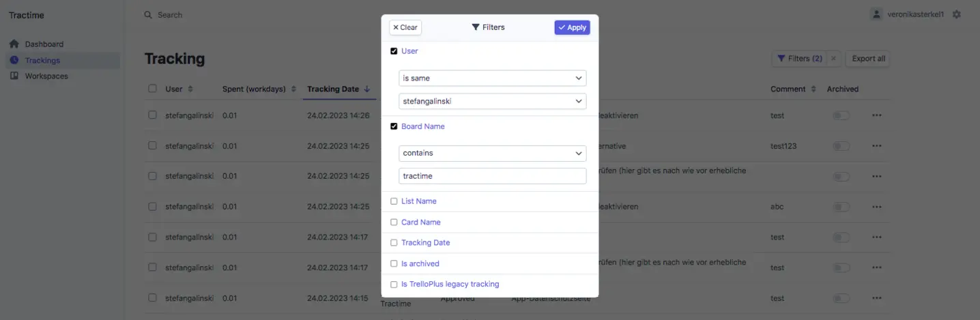Click the List Name filter label
The height and width of the screenshot is (320, 980).
point(419,201)
